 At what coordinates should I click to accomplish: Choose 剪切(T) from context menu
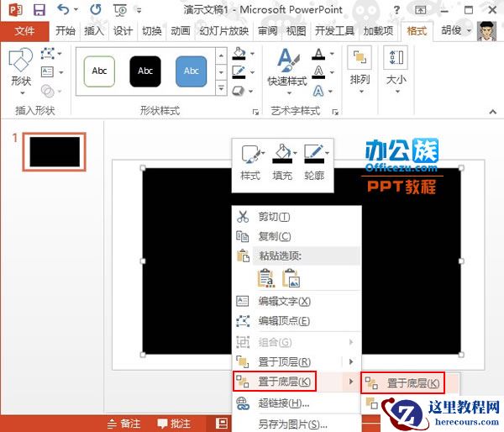tap(297, 217)
